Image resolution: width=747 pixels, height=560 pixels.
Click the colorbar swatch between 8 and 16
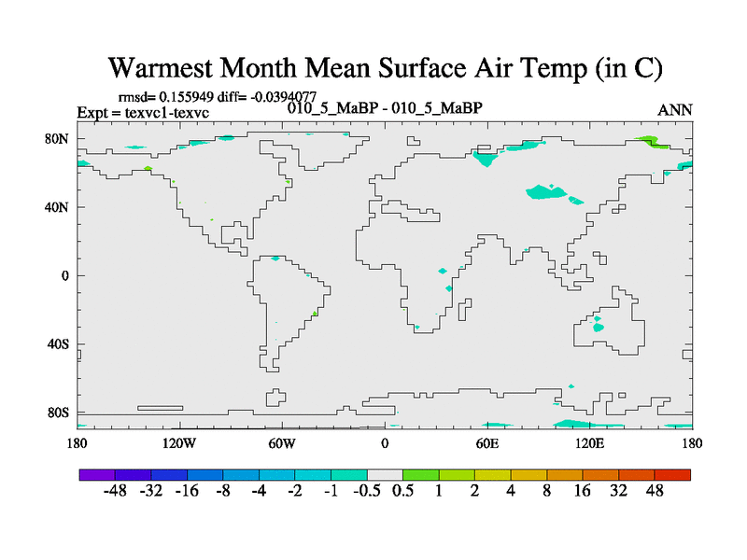point(565,475)
